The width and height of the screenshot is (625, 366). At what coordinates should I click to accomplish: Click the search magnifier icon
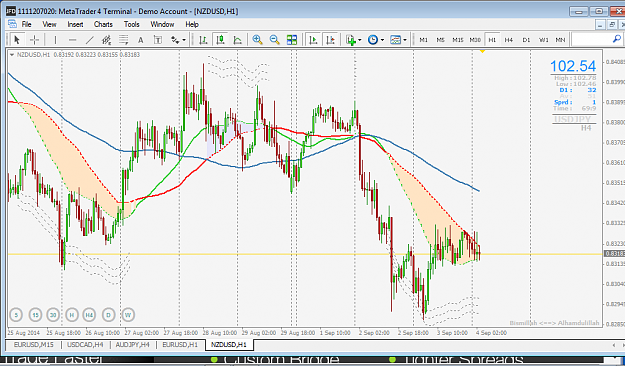pyautogui.click(x=617, y=39)
